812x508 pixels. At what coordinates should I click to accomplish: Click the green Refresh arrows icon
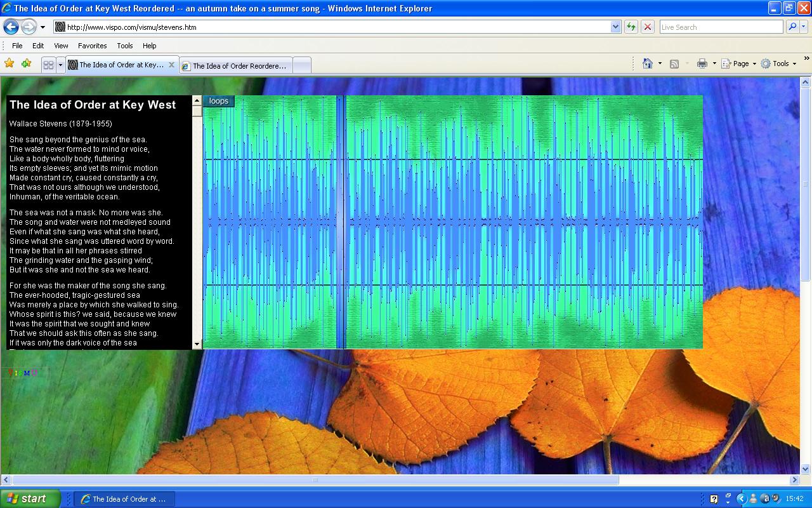click(x=631, y=27)
